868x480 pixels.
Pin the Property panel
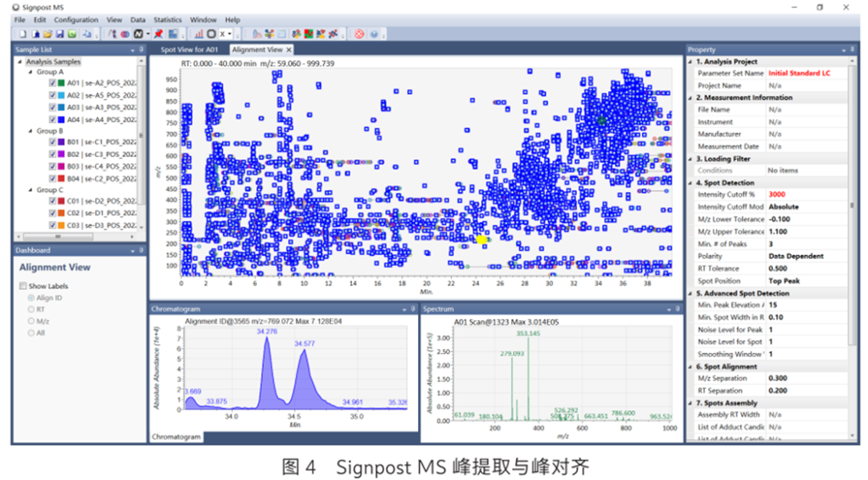[x=851, y=50]
